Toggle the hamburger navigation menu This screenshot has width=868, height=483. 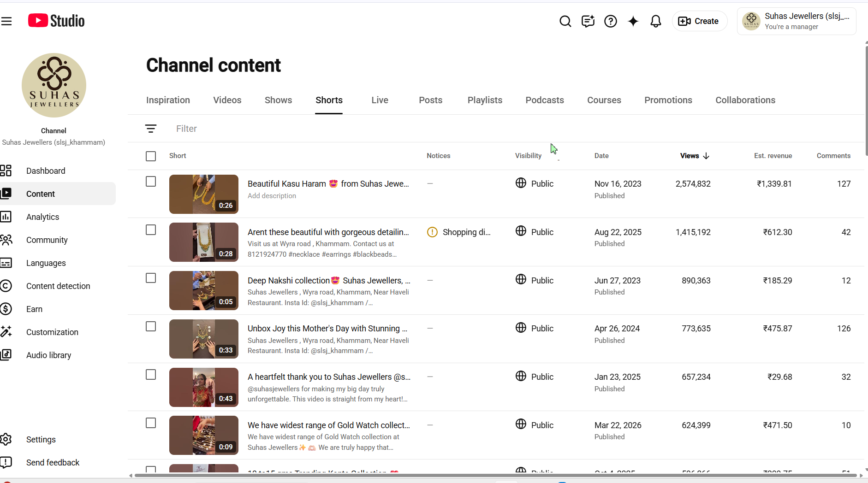[x=6, y=21]
